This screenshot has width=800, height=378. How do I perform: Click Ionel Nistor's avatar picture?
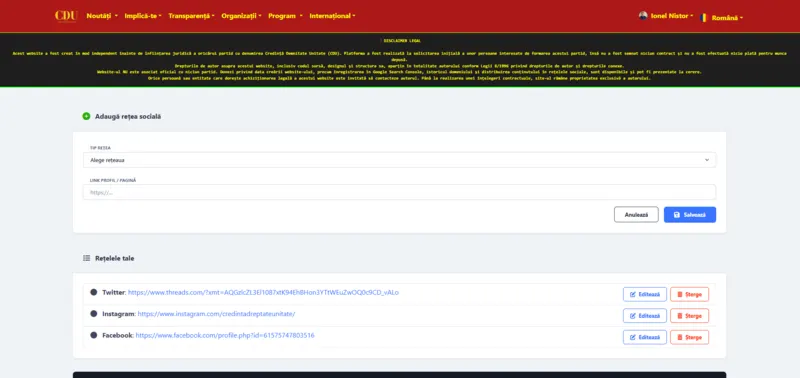pyautogui.click(x=643, y=16)
